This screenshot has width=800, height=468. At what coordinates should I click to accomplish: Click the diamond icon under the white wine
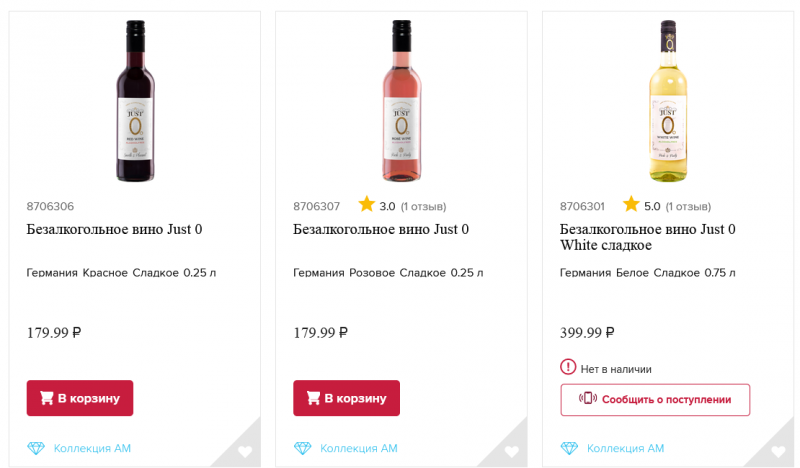click(569, 448)
